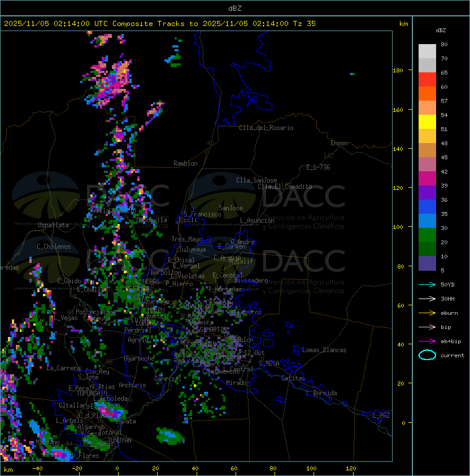
Task: Click the cyan 50YD arrow legend icon
Action: 427,284
